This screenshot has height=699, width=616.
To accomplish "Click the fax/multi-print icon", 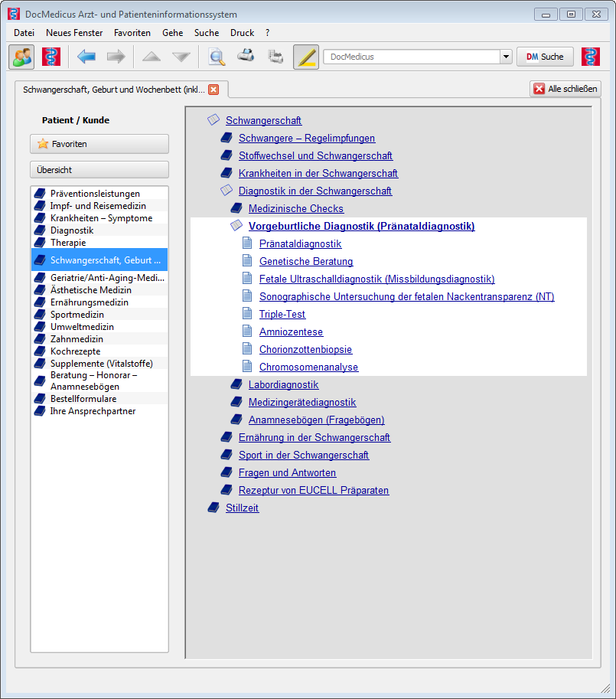I will (275, 57).
